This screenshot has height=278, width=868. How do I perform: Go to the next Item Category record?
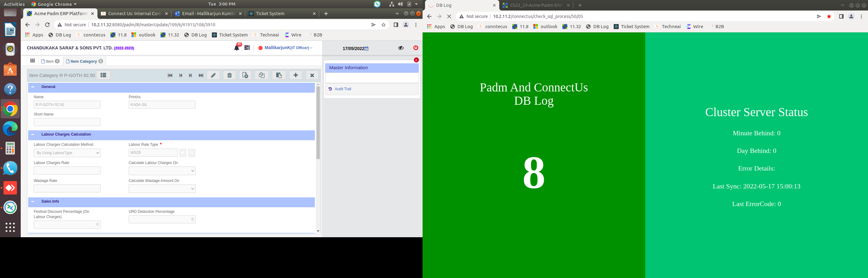pyautogui.click(x=190, y=75)
